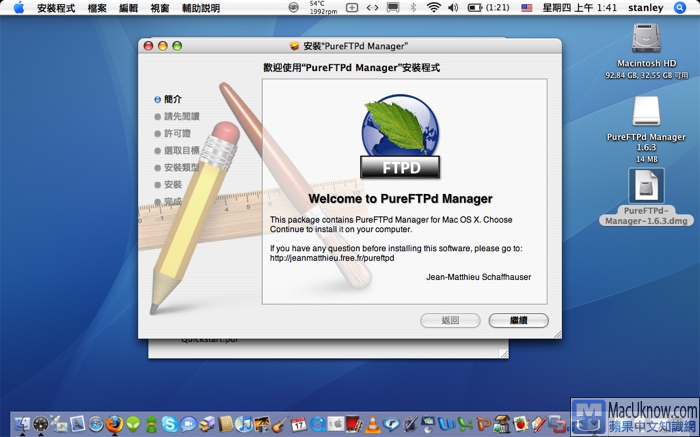Click the volume speaker icon
Viewport: 700px width, 437px height.
[x=453, y=8]
